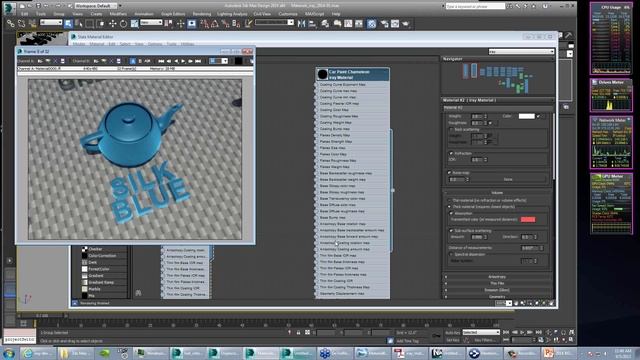This screenshot has height=360, width=640.
Task: Click the 3ds Max application button
Action: click(x=9, y=7)
